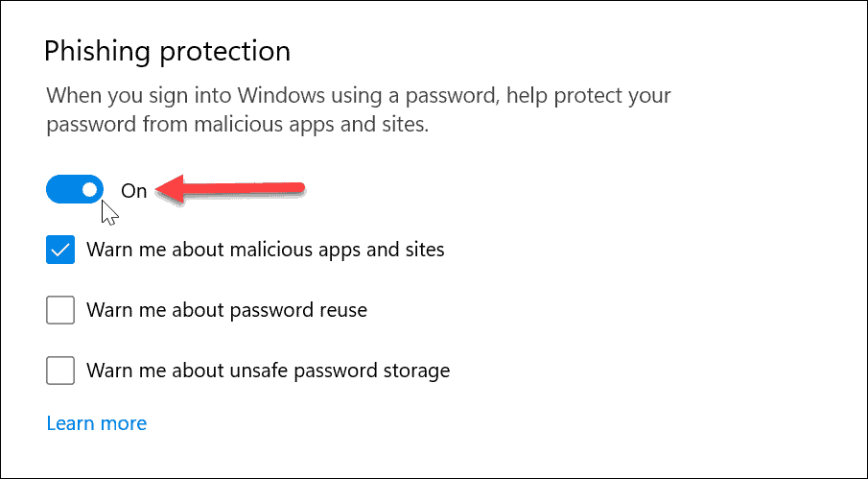The width and height of the screenshot is (868, 479).
Task: Click the description line starting "When you sign into Windows"
Action: tap(358, 97)
